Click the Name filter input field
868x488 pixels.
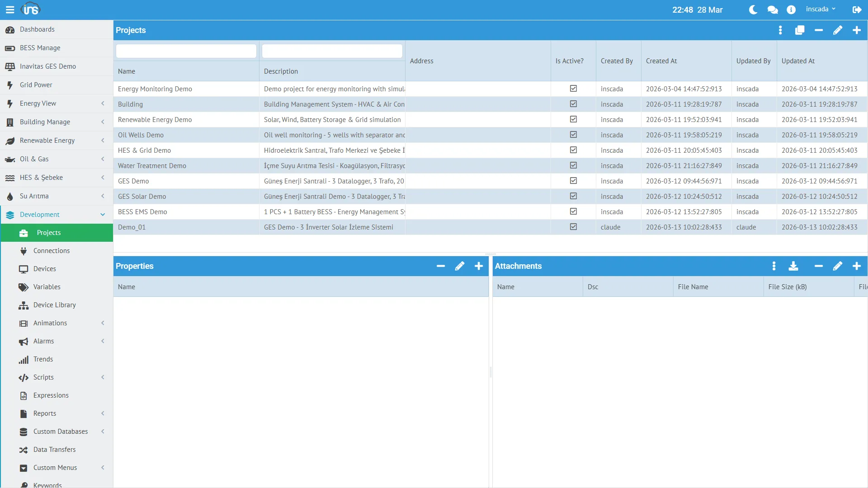click(186, 51)
